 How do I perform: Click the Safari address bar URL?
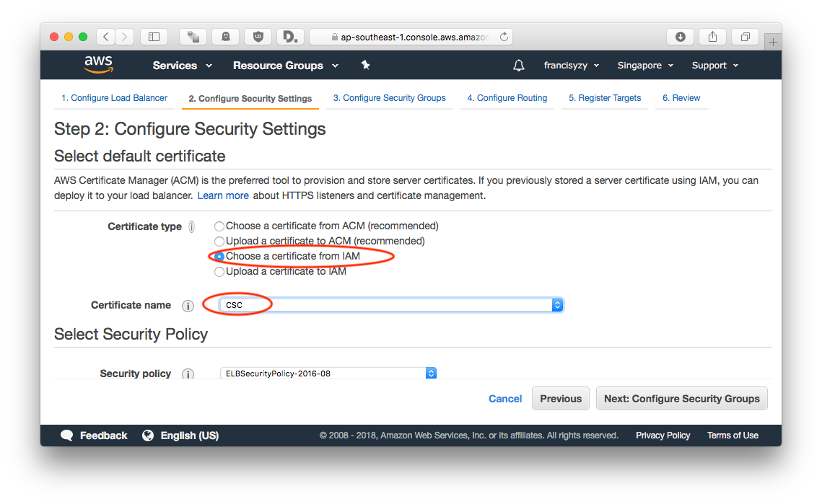(411, 37)
